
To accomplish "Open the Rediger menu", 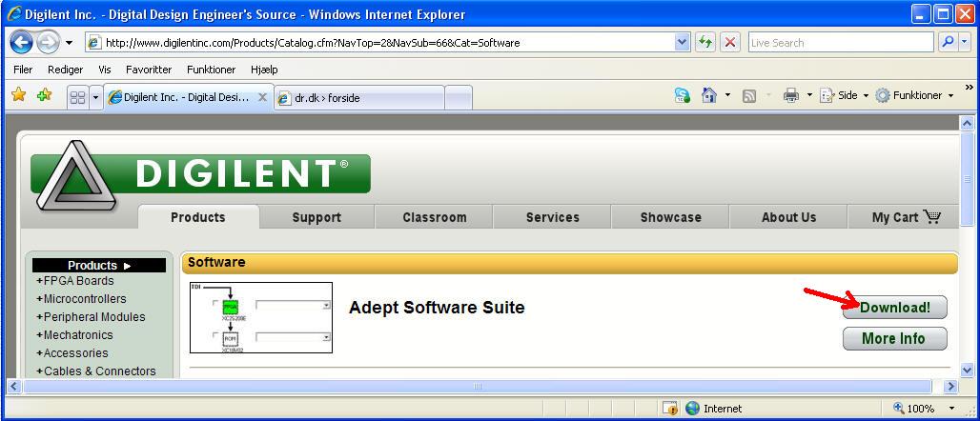I will click(65, 70).
